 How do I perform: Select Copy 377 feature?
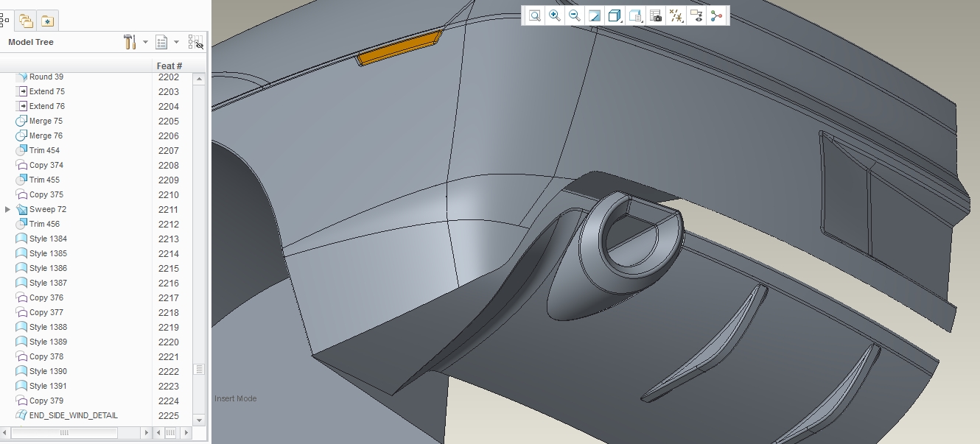tap(46, 312)
